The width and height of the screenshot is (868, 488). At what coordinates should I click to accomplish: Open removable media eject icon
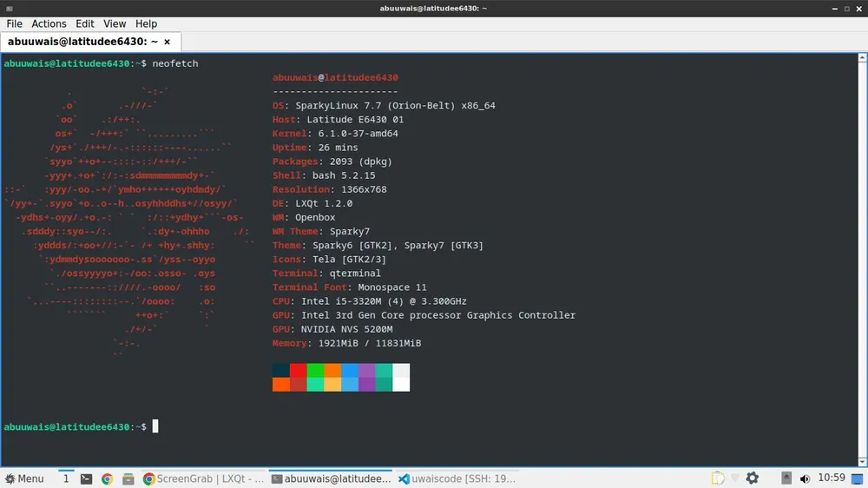pyautogui.click(x=786, y=478)
